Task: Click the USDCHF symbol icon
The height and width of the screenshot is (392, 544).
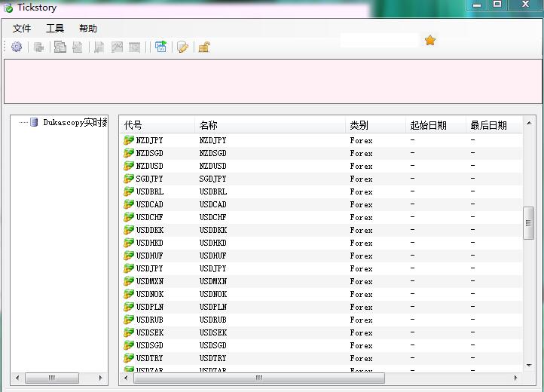Action: click(129, 217)
